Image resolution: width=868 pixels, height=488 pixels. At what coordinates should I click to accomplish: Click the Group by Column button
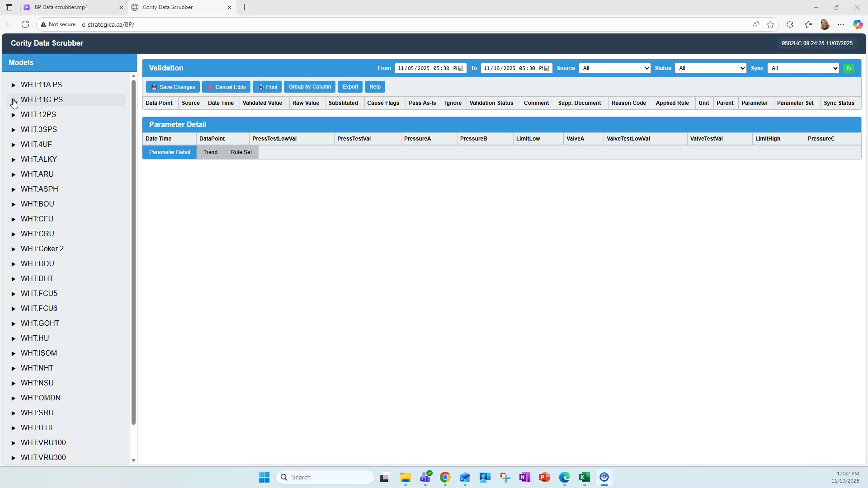[x=309, y=87]
